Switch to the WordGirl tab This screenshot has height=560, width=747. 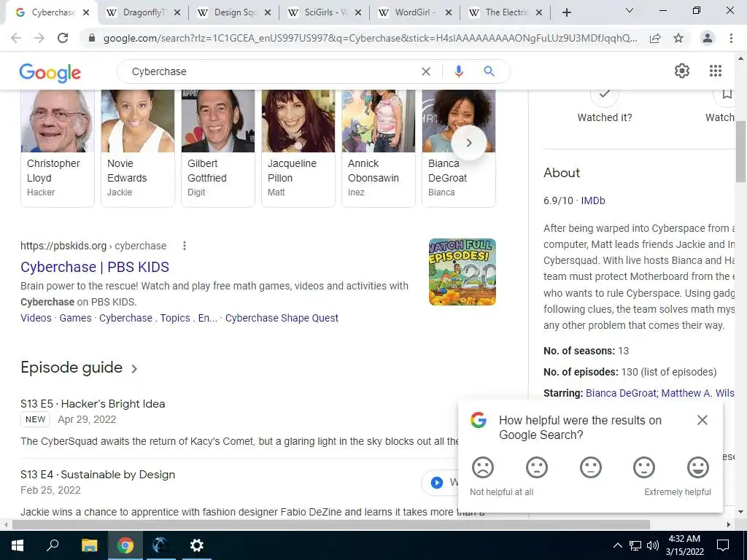(415, 12)
